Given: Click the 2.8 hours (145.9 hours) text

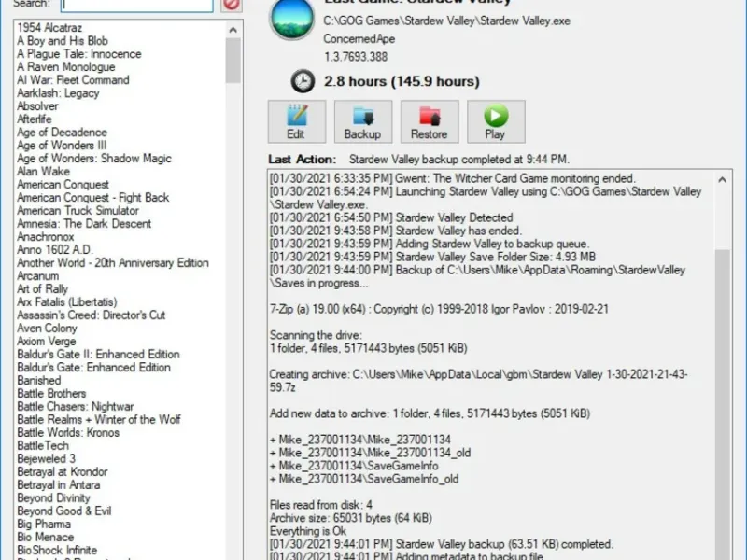Looking at the screenshot, I should tap(402, 81).
